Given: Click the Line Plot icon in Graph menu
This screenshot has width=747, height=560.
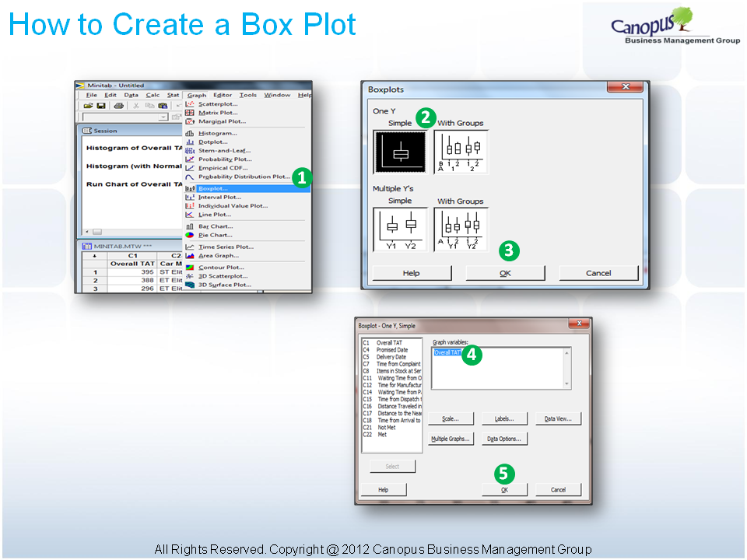Looking at the screenshot, I should 190,215.
